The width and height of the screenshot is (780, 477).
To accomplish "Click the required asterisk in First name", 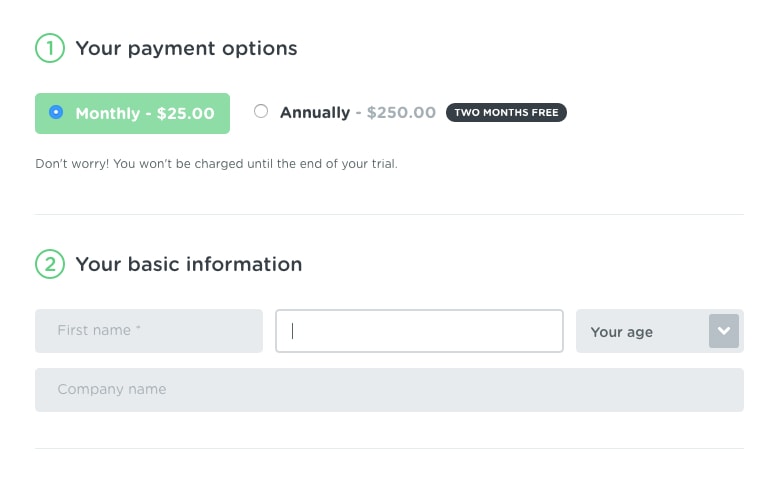I will pyautogui.click(x=138, y=329).
